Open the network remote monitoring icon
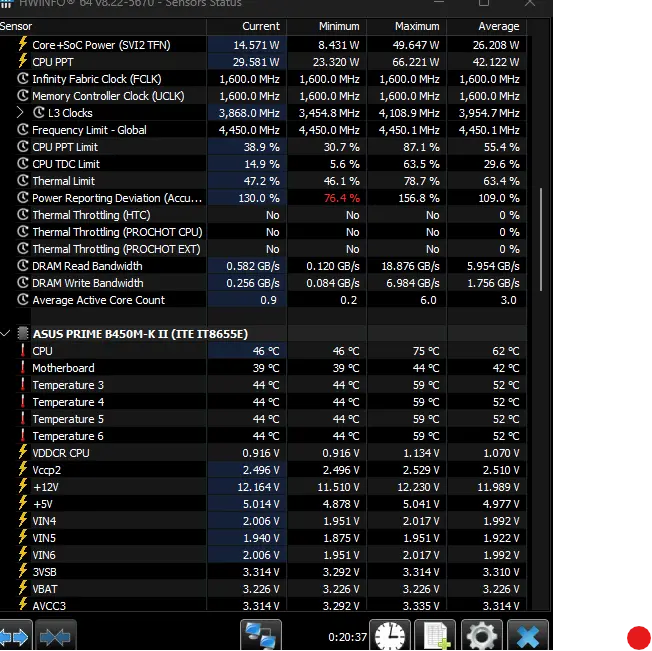 pyautogui.click(x=261, y=636)
